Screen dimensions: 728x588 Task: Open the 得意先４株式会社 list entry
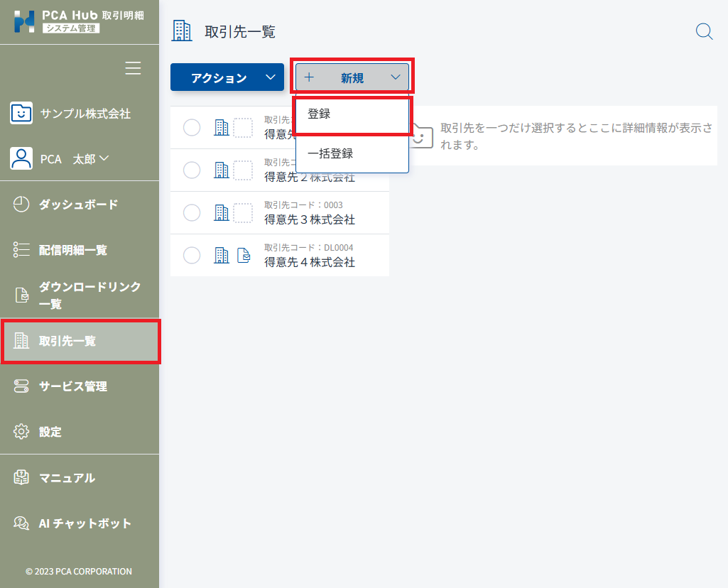(309, 262)
